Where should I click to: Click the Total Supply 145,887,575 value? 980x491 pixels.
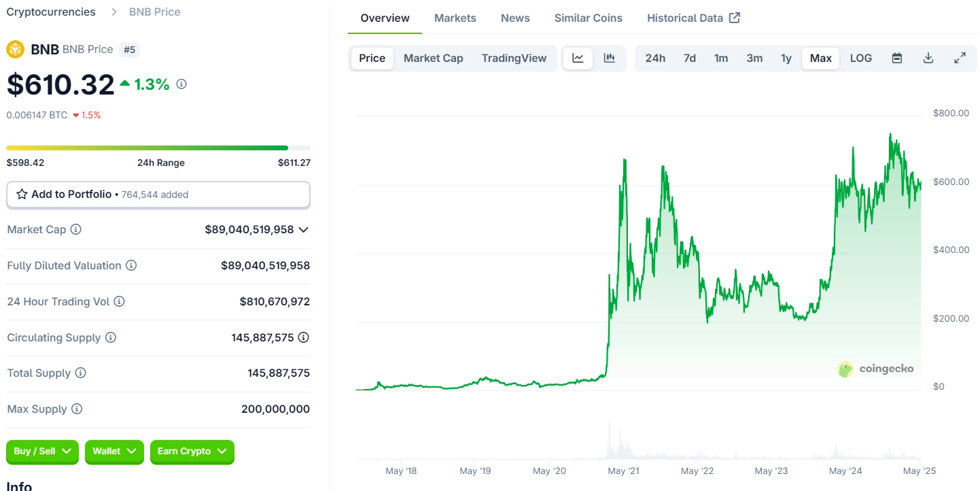coord(279,373)
